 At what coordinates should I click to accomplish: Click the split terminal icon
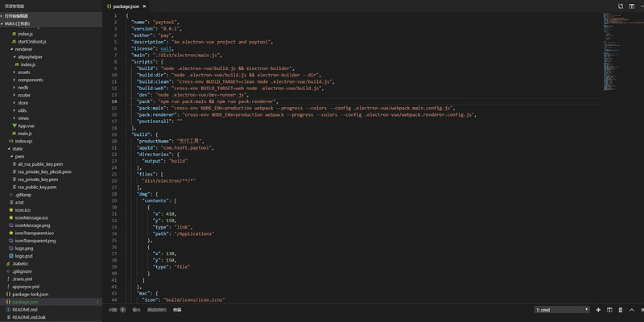pyautogui.click(x=609, y=309)
